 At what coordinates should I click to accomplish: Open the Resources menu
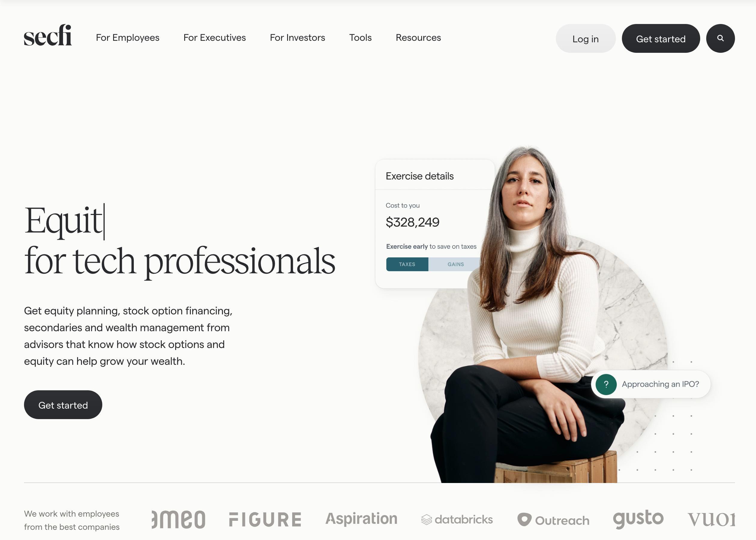click(418, 37)
